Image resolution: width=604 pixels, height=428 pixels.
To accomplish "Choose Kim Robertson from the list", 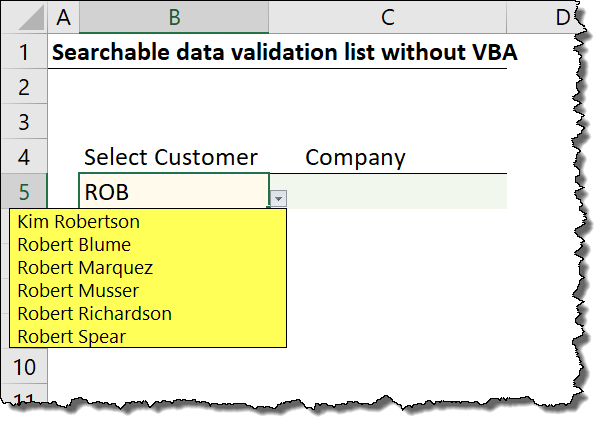I will pos(78,221).
